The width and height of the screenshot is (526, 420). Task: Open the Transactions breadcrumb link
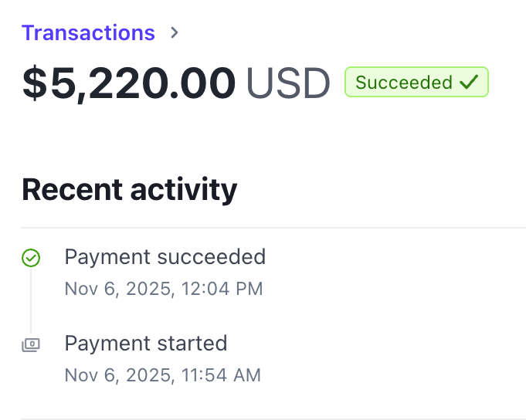tap(88, 33)
